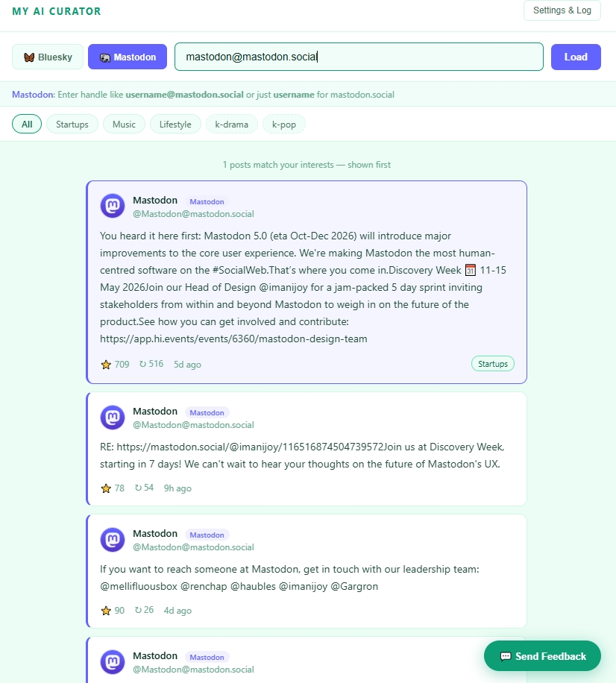Image resolution: width=616 pixels, height=683 pixels.
Task: Click the Mastodon avatar on the first post
Action: click(113, 206)
